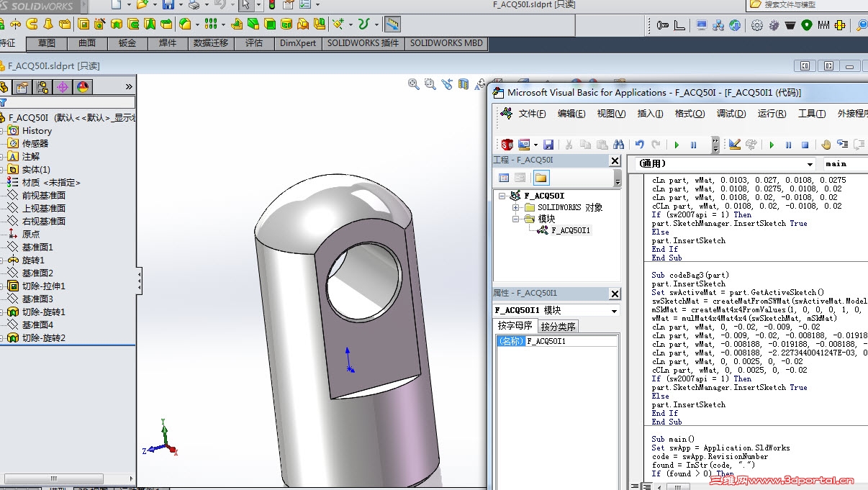Image resolution: width=868 pixels, height=490 pixels.
Task: Collapse the 模块 folder node
Action: (516, 219)
